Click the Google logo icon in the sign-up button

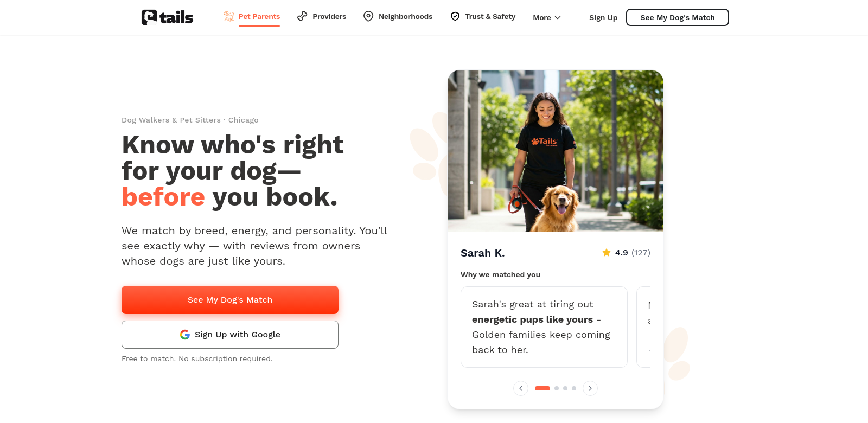185,335
